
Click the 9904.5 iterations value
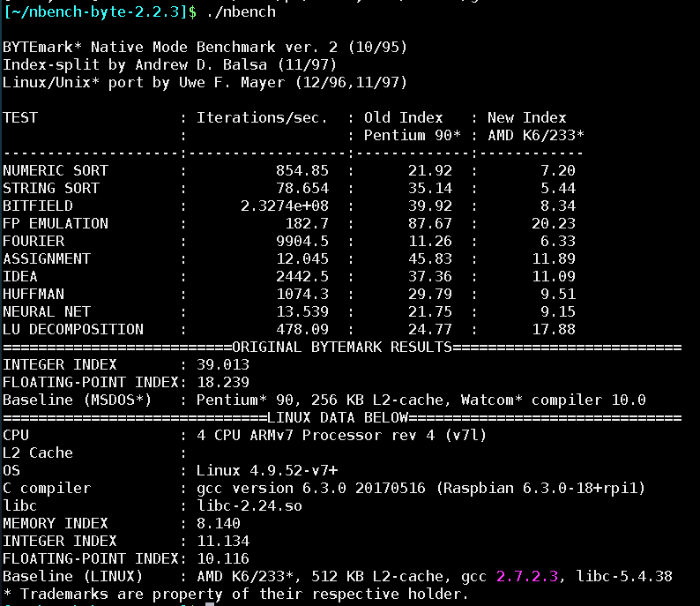(302, 241)
